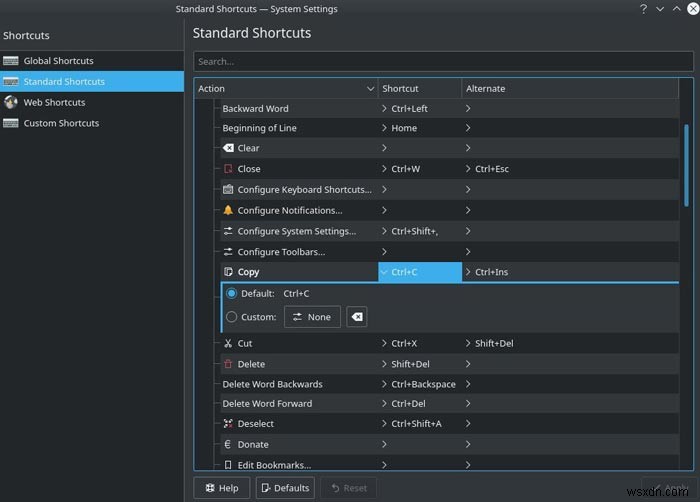Click the Web Shortcuts sidebar icon
This screenshot has height=502, width=700.
[x=11, y=102]
